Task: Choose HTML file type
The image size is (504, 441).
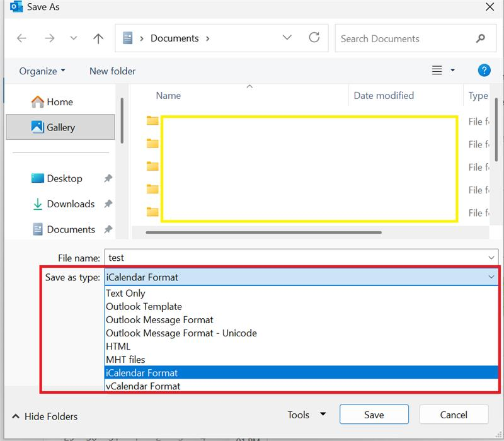Action: 301,346
